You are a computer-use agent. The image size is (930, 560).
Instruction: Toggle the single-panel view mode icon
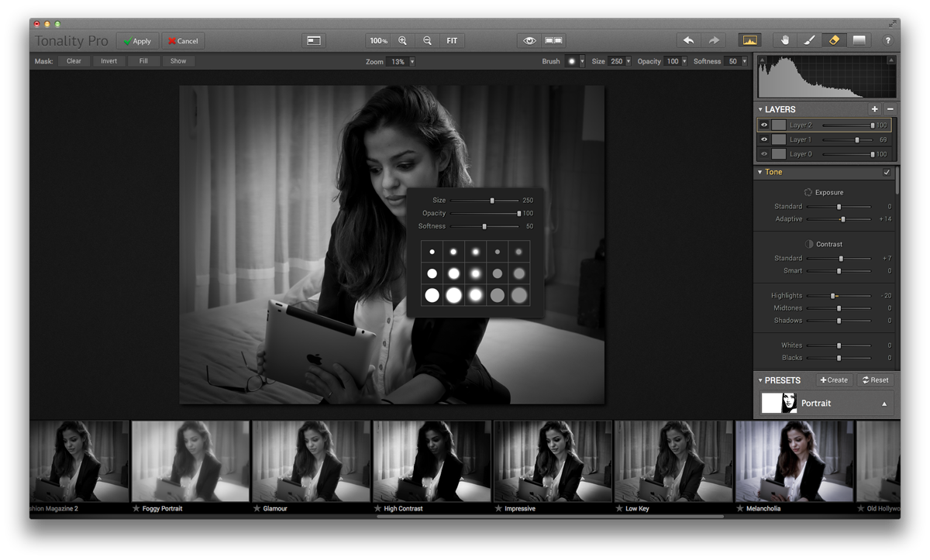point(314,41)
